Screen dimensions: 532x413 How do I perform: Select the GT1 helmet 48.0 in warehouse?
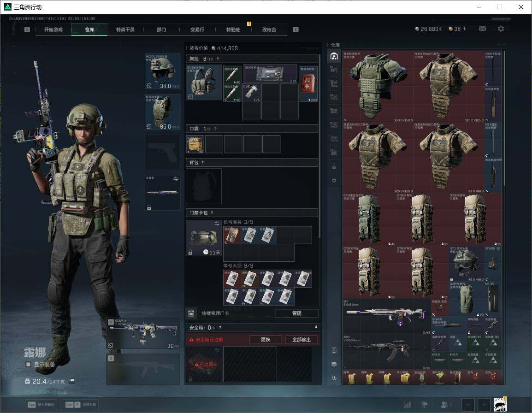(x=467, y=263)
